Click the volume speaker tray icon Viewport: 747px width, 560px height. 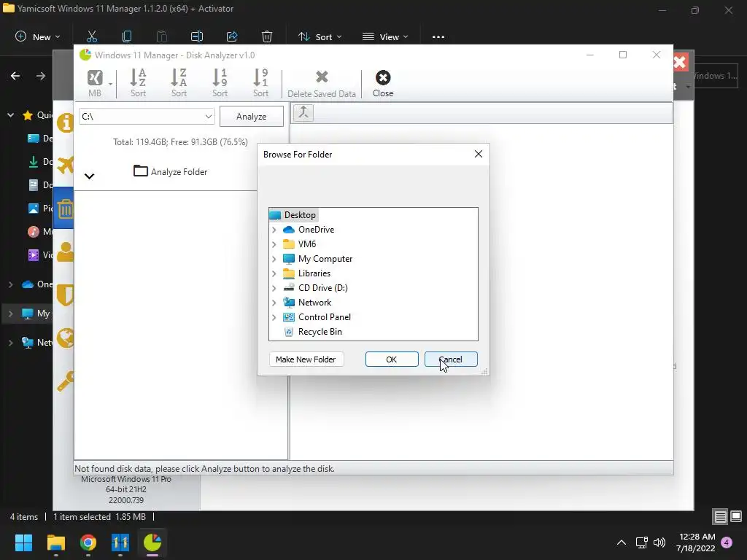(659, 542)
